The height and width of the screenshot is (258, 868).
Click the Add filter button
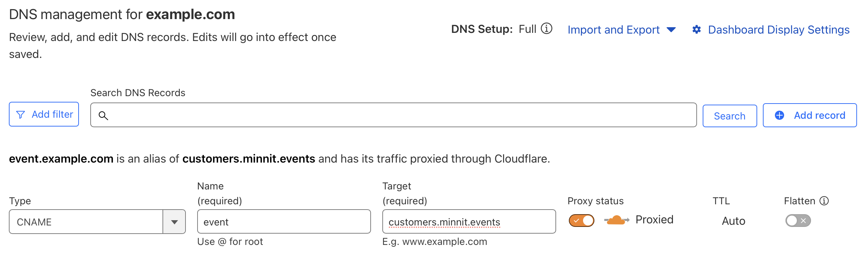pos(44,115)
